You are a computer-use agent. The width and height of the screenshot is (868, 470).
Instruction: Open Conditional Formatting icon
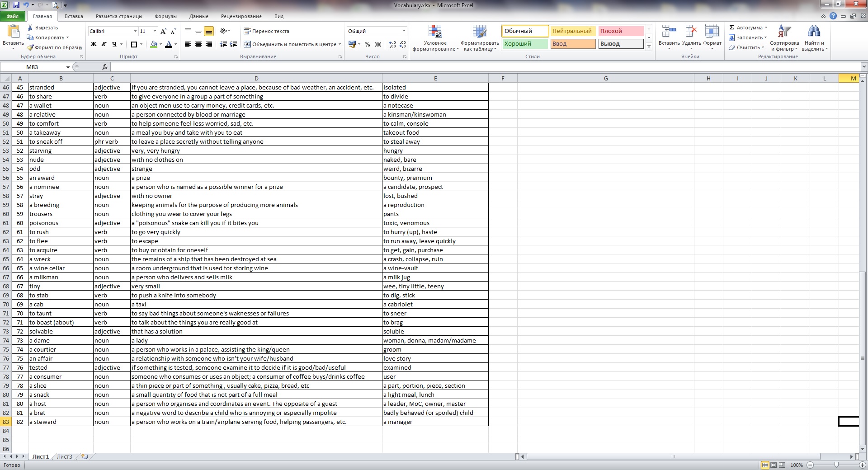point(435,32)
